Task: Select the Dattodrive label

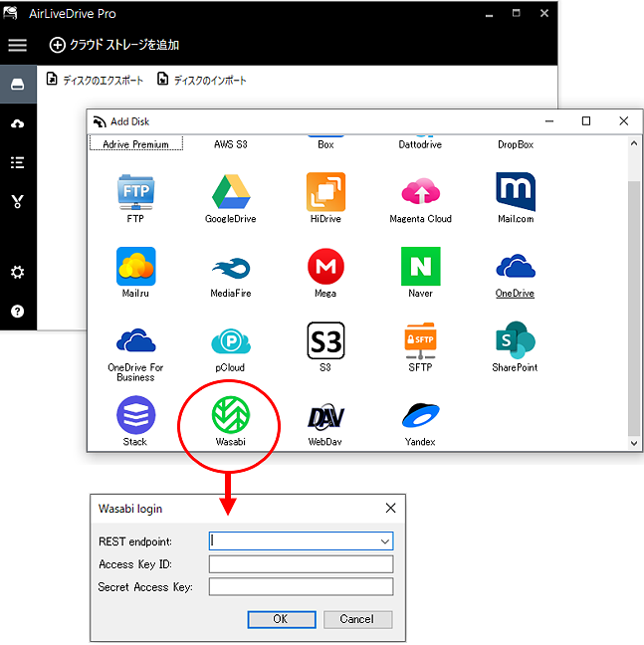Action: [420, 144]
